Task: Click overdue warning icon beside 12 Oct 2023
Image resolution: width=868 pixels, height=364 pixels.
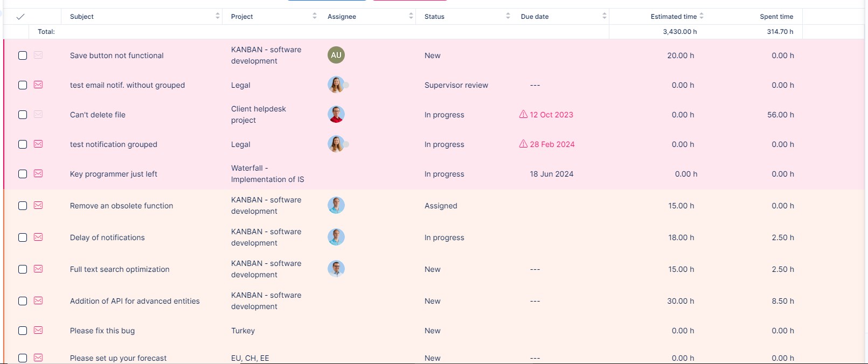Action: pos(523,114)
